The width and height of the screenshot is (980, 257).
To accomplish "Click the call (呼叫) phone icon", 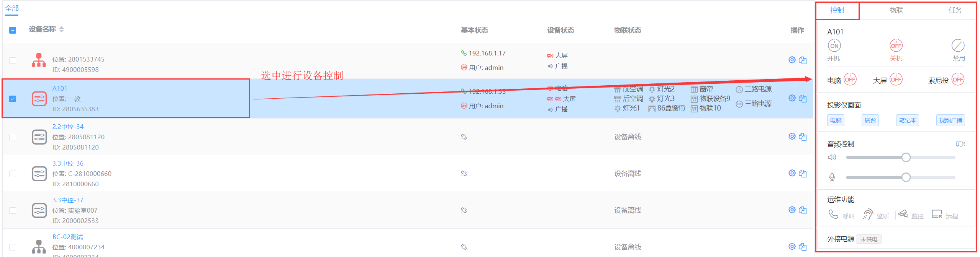I will pos(833,215).
